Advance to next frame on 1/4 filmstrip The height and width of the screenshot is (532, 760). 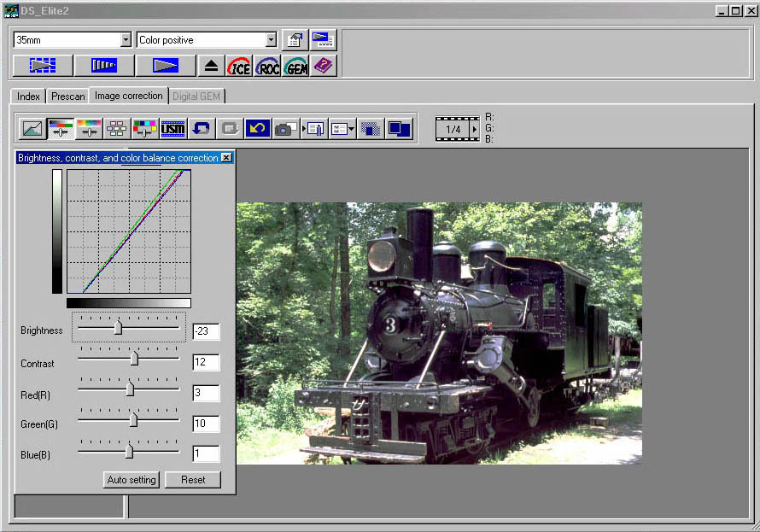pos(474,129)
